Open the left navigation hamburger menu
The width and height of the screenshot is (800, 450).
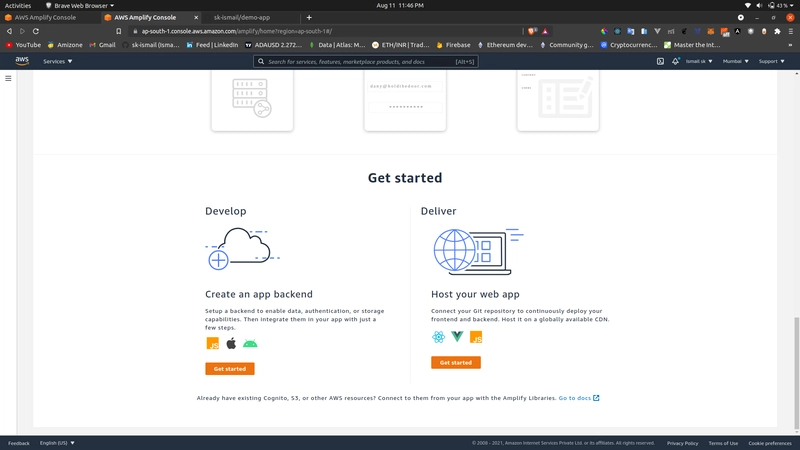(9, 78)
